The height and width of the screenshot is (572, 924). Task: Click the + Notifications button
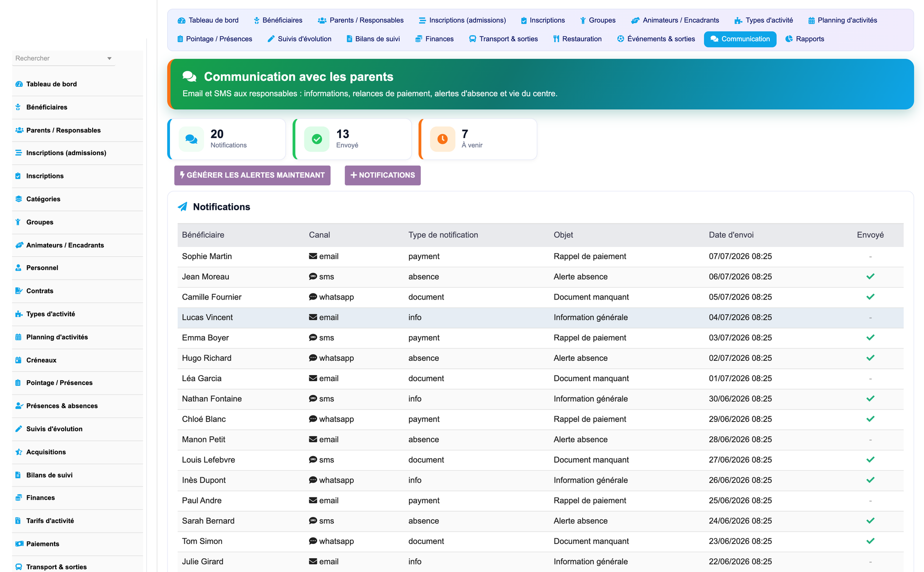(x=383, y=175)
